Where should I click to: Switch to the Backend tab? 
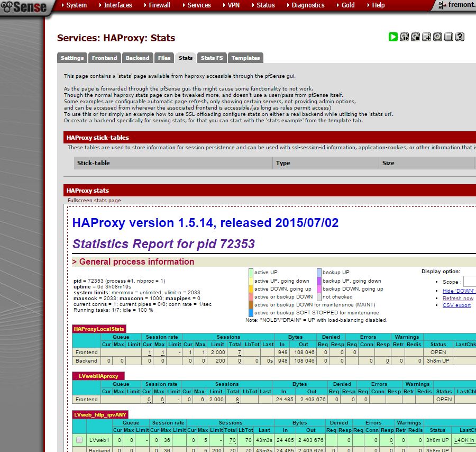coord(138,58)
